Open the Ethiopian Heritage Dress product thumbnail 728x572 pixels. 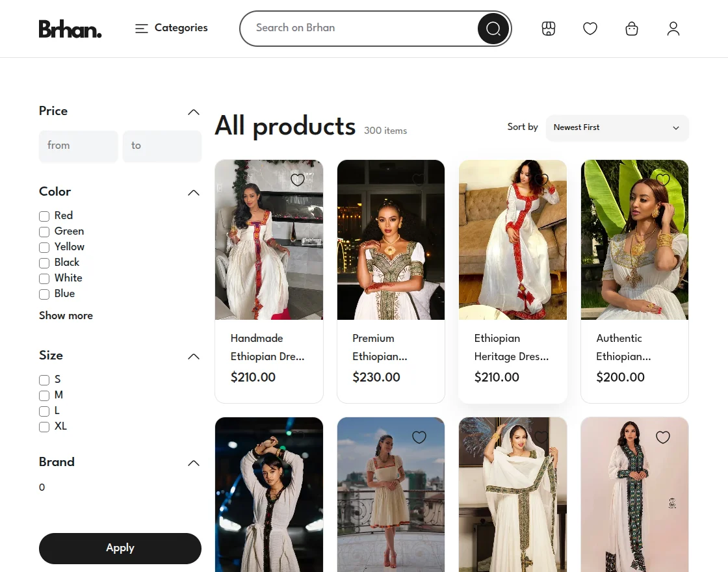(512, 240)
